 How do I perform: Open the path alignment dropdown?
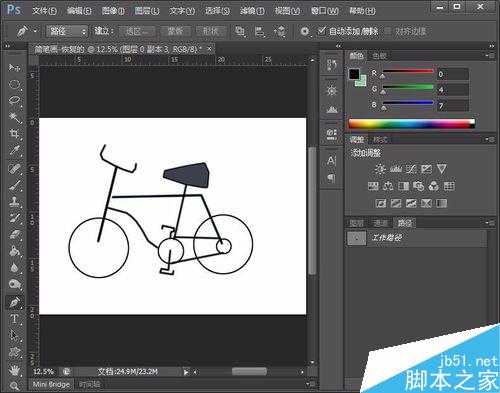(x=260, y=32)
